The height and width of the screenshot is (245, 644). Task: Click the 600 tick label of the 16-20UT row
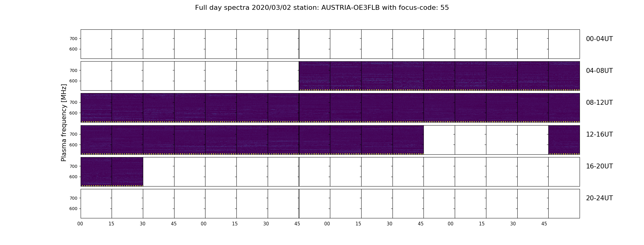pyautogui.click(x=73, y=177)
